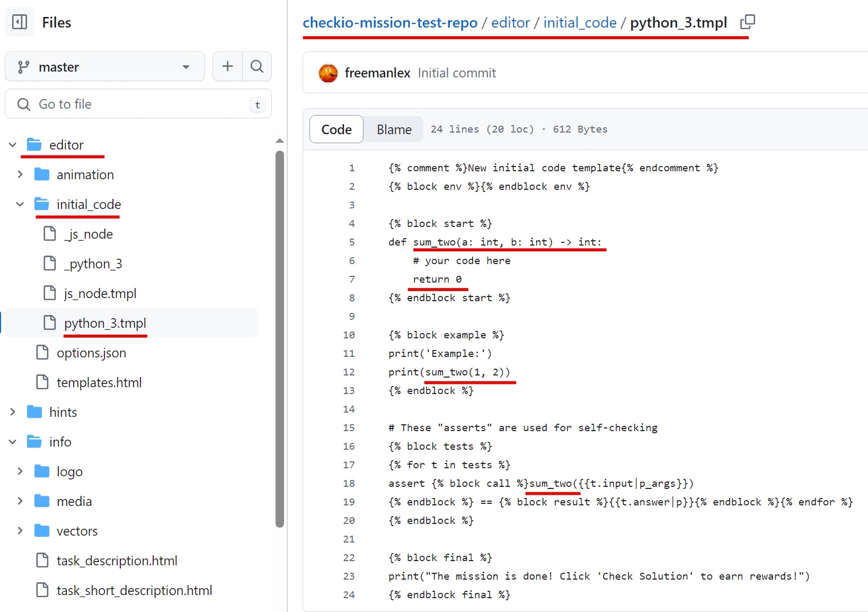Expand the hints folder chevron
The width and height of the screenshot is (868, 612).
click(13, 412)
